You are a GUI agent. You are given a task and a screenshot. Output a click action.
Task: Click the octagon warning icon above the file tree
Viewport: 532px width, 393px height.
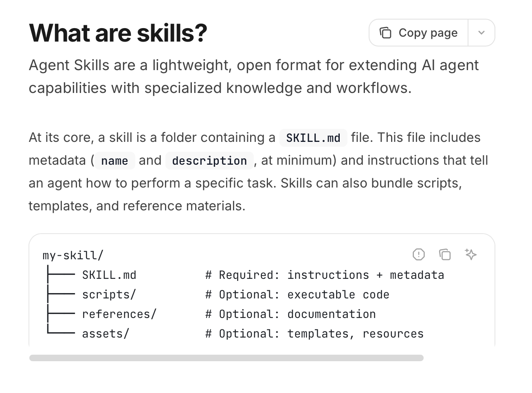(418, 254)
